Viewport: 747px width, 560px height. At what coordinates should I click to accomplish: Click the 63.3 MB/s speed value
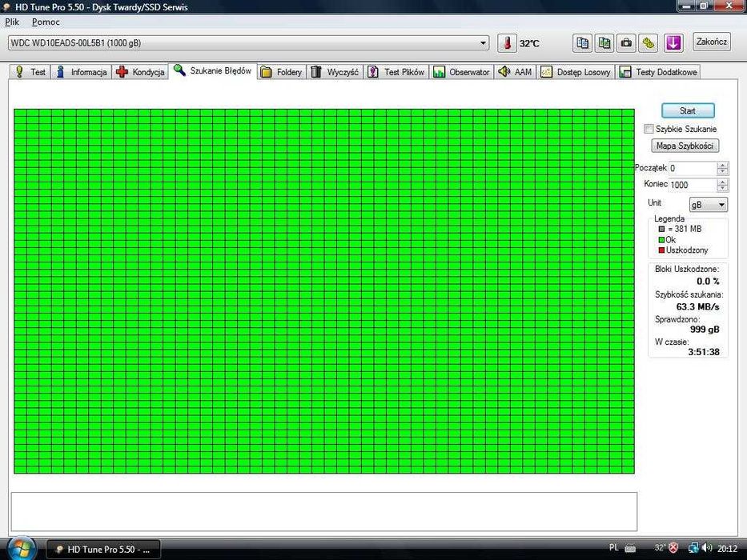pyautogui.click(x=698, y=306)
